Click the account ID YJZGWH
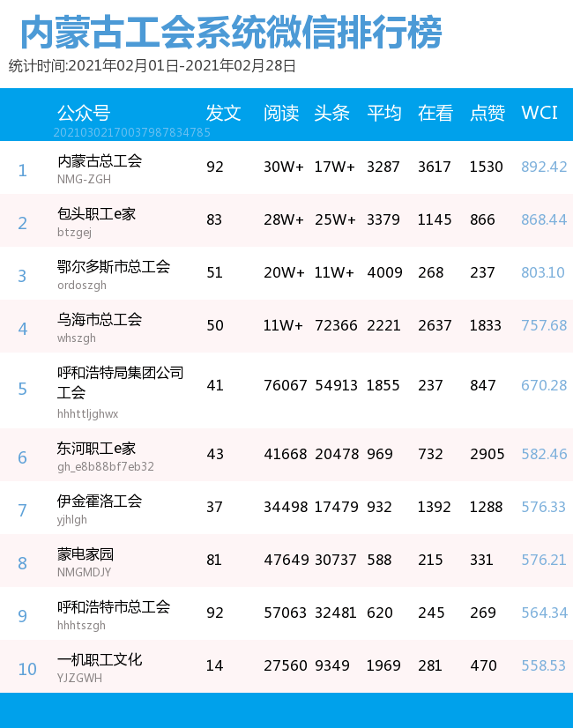Viewport: 573px width, 728px height. tap(79, 679)
